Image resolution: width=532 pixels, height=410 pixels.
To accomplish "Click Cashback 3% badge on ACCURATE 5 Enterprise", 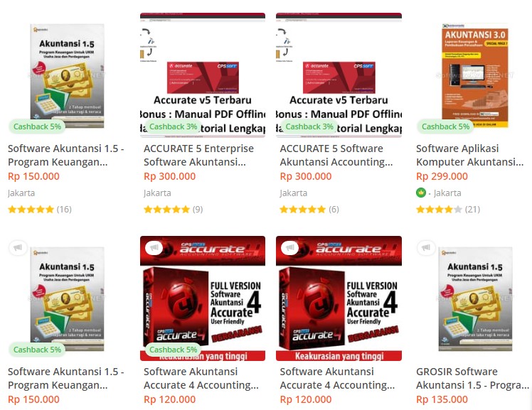I will 173,126.
